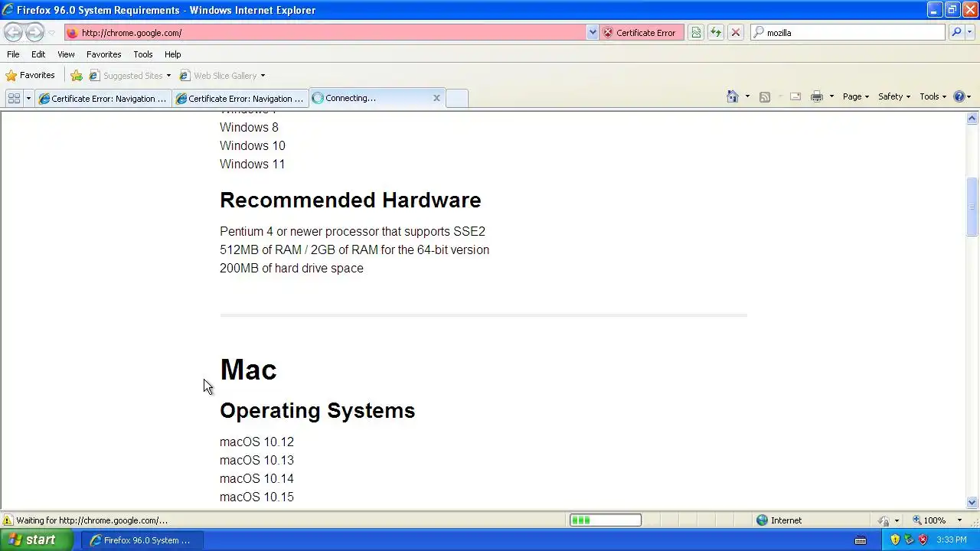The width and height of the screenshot is (980, 551).
Task: Stop loading with the red X button
Action: pyautogui.click(x=735, y=33)
